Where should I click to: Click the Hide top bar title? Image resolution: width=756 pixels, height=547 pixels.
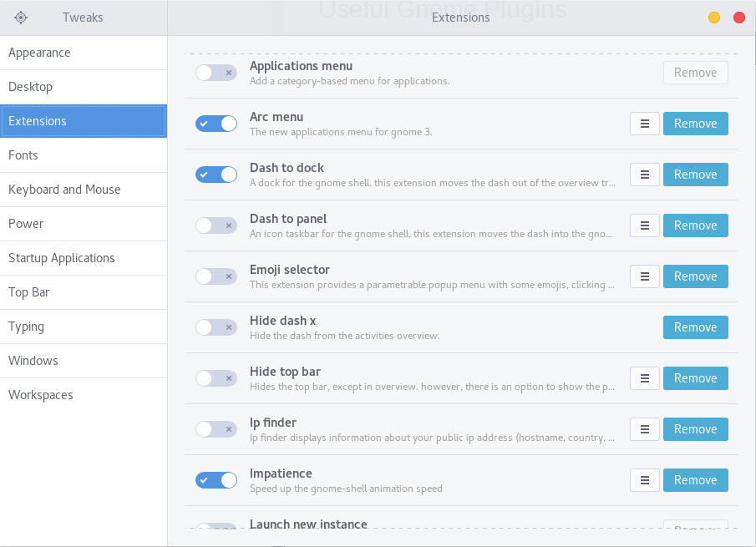click(x=285, y=372)
